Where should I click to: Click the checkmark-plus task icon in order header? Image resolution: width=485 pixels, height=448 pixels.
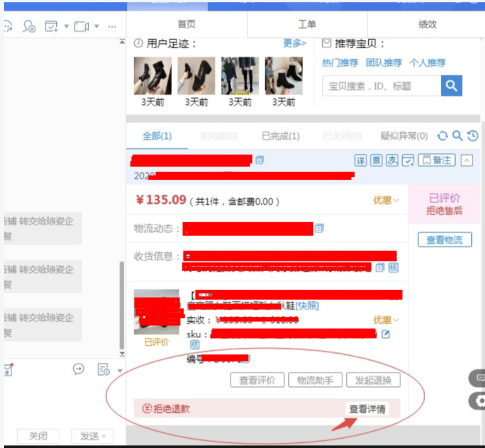pyautogui.click(x=408, y=161)
